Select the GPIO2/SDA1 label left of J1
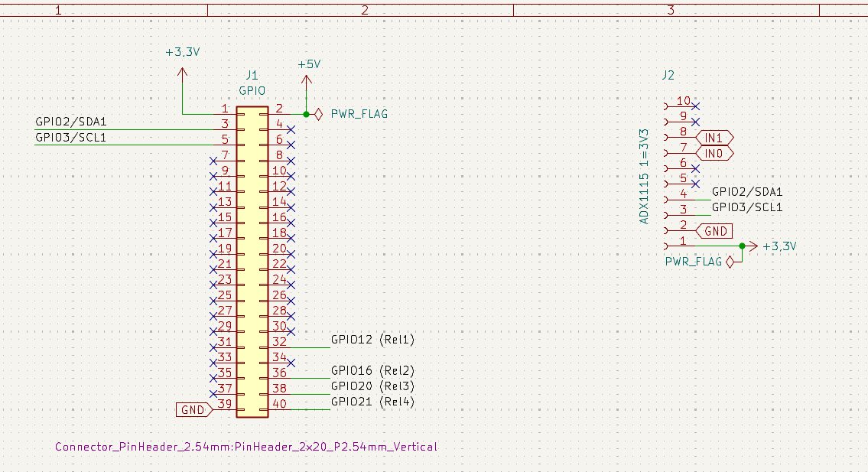This screenshot has width=868, height=472. pos(71,122)
